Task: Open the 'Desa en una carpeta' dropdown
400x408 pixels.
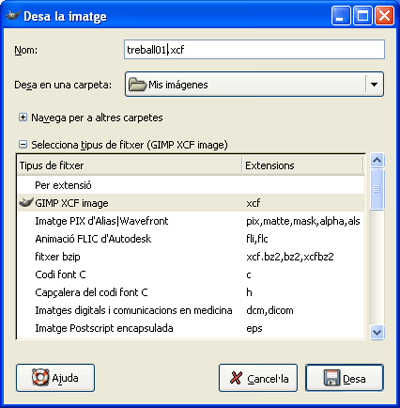Action: pos(374,84)
